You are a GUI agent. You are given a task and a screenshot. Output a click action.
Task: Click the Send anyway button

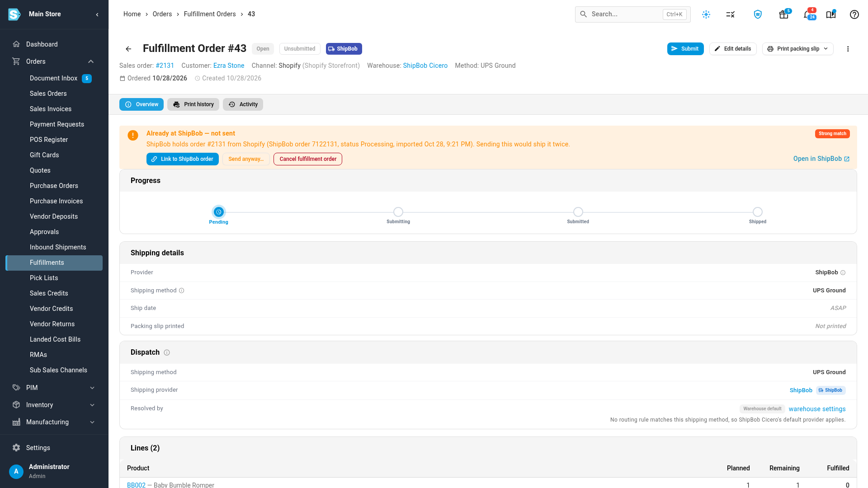click(x=246, y=159)
